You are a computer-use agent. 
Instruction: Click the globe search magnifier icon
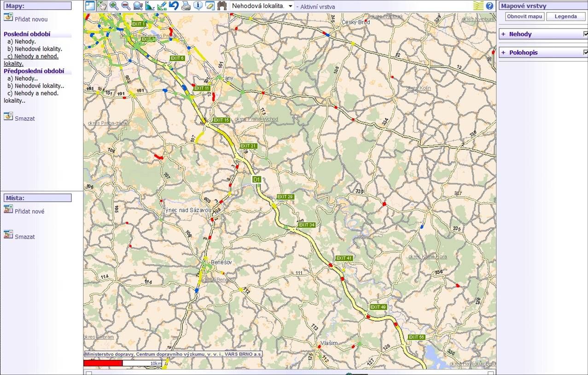coord(138,6)
